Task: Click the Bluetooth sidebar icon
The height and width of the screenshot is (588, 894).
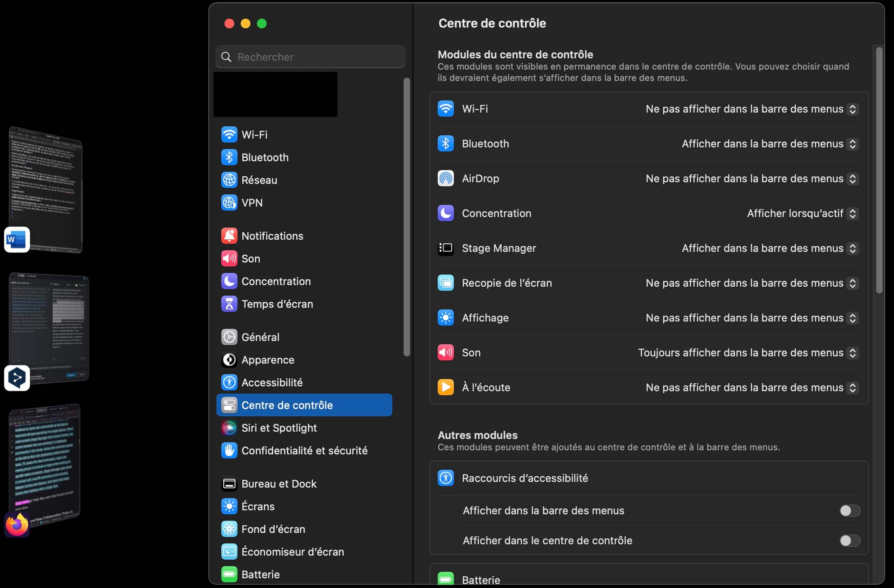Action: pyautogui.click(x=229, y=157)
